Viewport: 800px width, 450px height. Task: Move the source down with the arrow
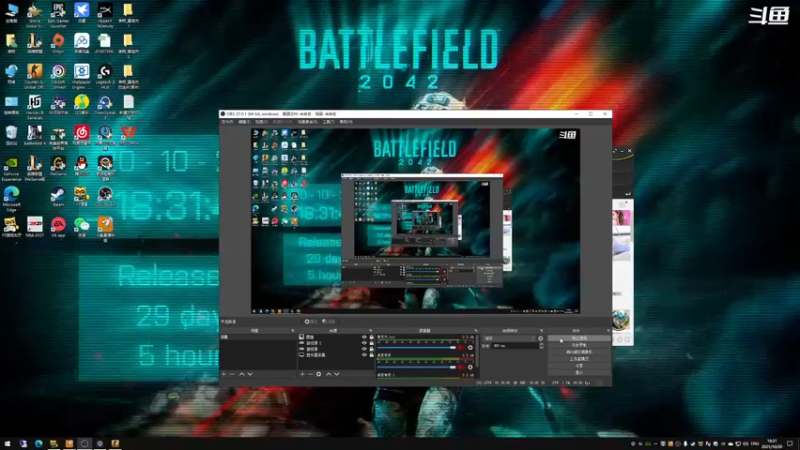[337, 374]
